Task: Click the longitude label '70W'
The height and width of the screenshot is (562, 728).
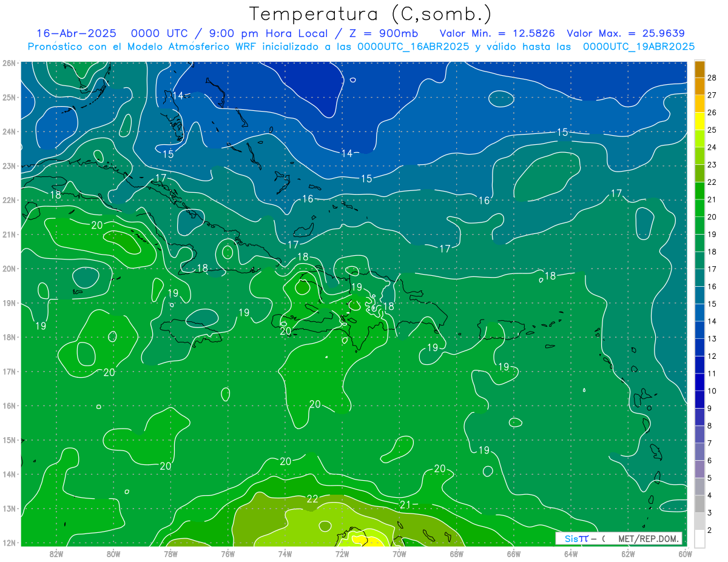Action: pyautogui.click(x=399, y=554)
